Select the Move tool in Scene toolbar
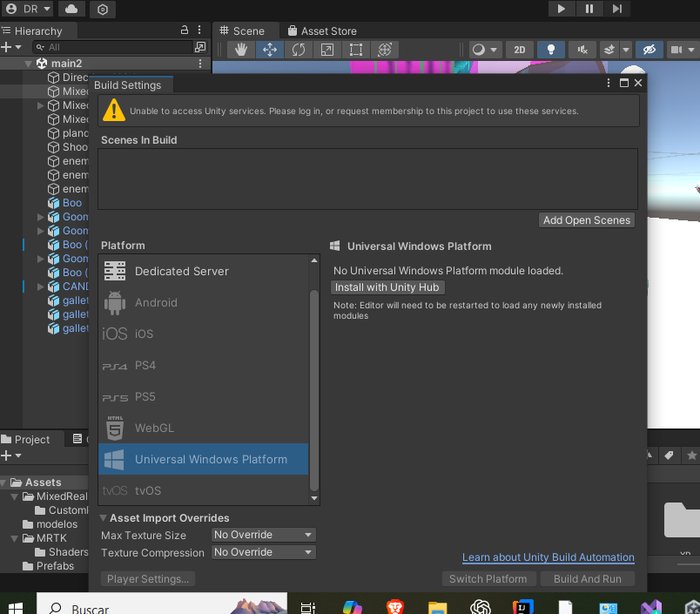 [x=270, y=50]
